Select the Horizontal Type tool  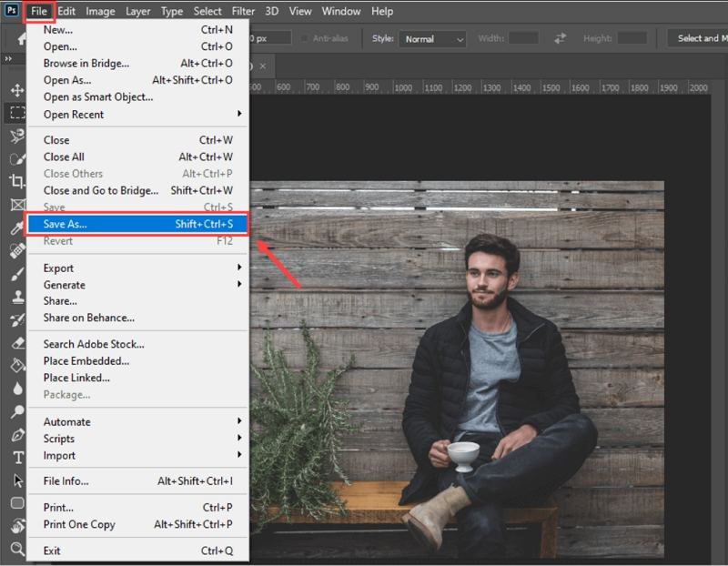pos(16,457)
